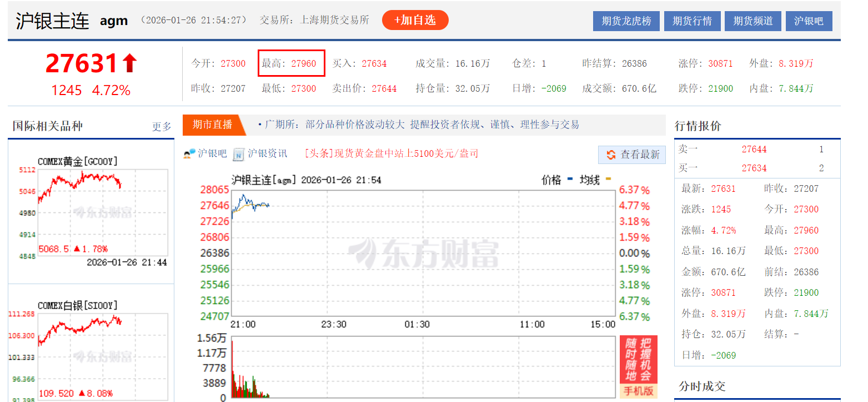This screenshot has height=402, width=868.
Task: Click the 2026-01-26 21:54:27 timestamp in header
Action: point(194,20)
